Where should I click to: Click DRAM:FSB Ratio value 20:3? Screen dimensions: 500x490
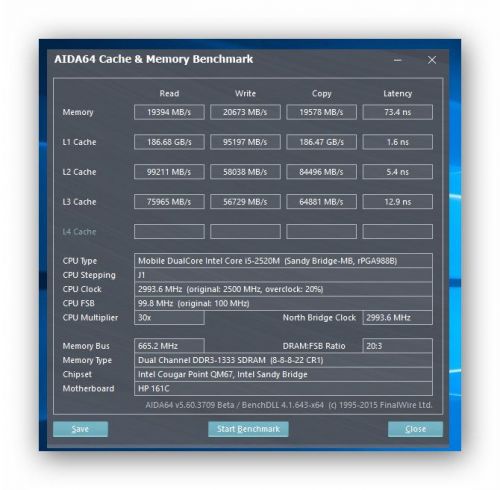[x=398, y=346]
